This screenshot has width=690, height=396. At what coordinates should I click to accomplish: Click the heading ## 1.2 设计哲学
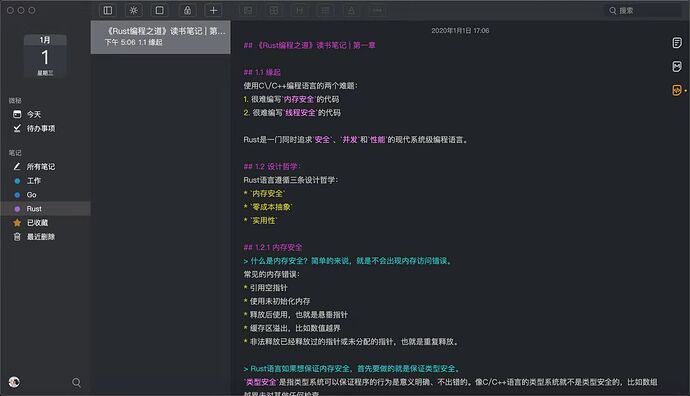[x=272, y=167]
